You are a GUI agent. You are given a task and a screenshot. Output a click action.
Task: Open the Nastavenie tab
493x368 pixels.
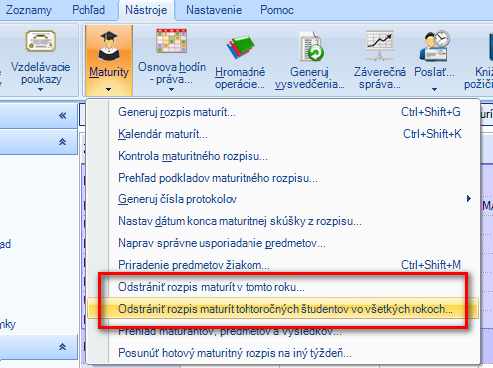point(214,10)
